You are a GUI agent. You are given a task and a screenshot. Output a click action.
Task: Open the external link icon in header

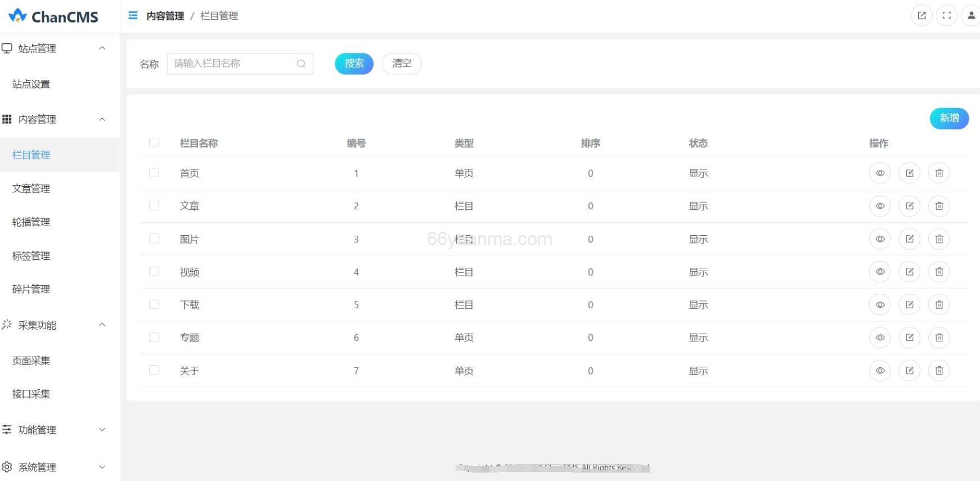[921, 16]
